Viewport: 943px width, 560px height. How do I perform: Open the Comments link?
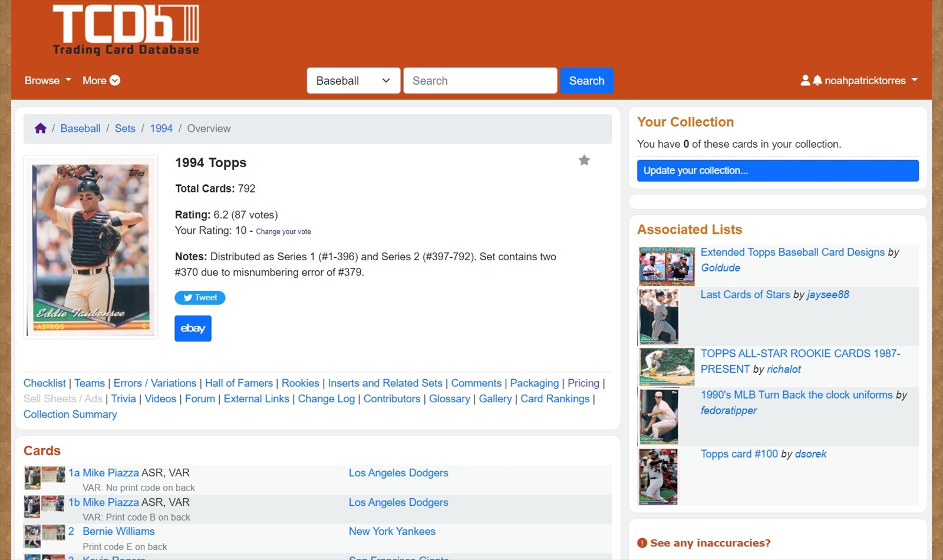pos(476,383)
